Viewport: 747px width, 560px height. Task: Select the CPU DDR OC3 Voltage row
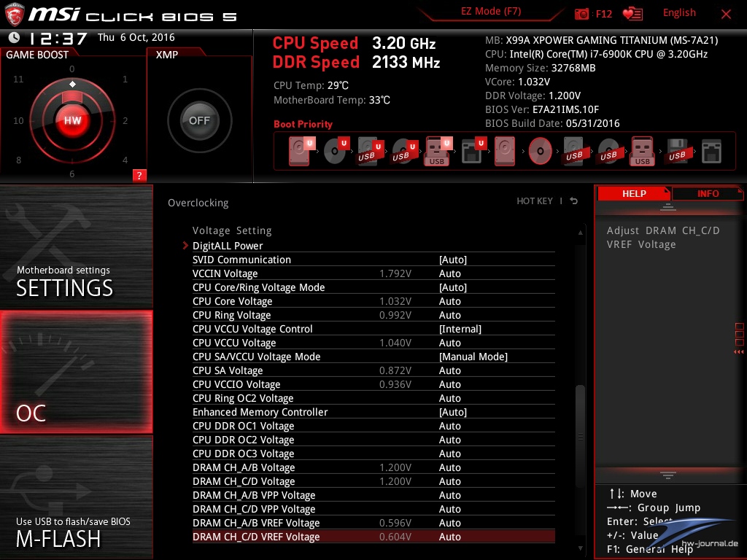373,454
